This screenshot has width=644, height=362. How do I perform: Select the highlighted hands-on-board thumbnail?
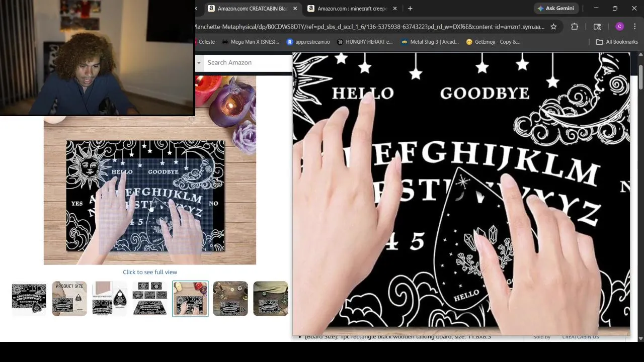click(190, 299)
